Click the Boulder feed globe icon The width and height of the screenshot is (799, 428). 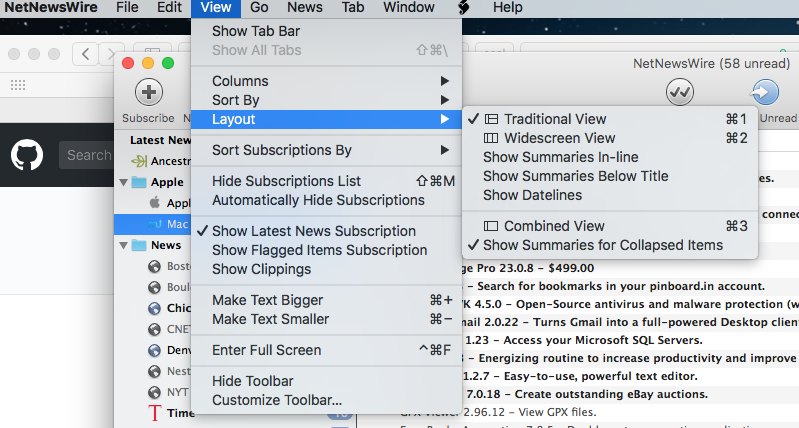[154, 287]
